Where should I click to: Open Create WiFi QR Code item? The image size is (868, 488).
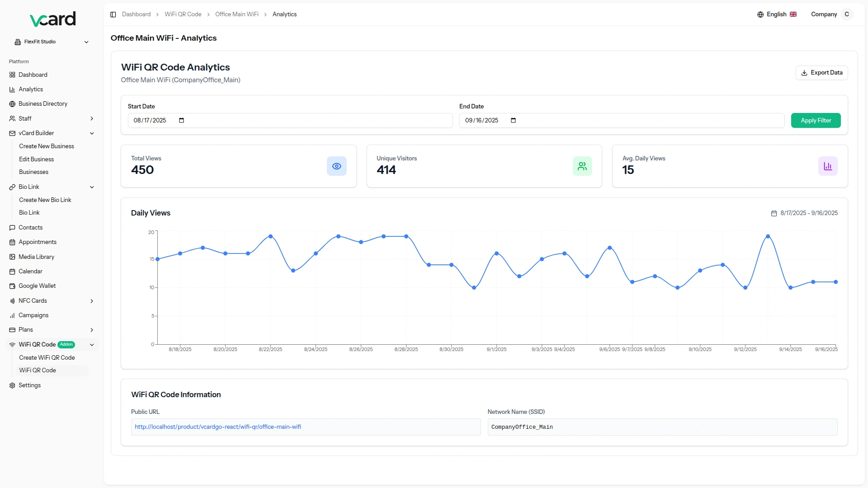pyautogui.click(x=47, y=358)
